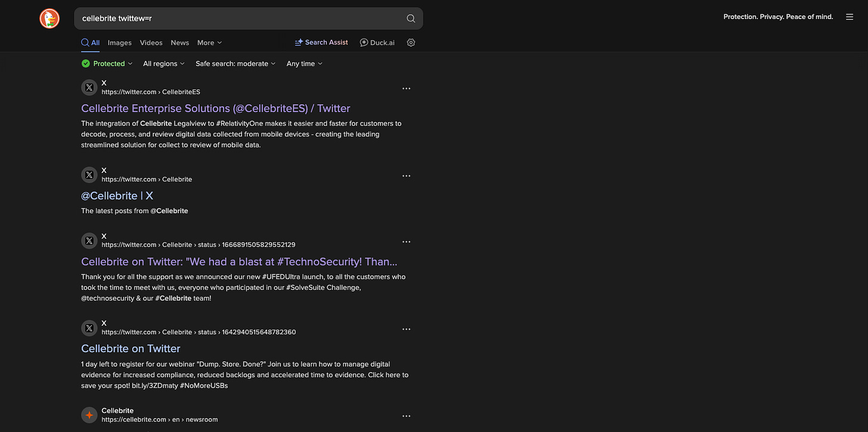
Task: Open the Any time filter dropdown
Action: (x=305, y=64)
